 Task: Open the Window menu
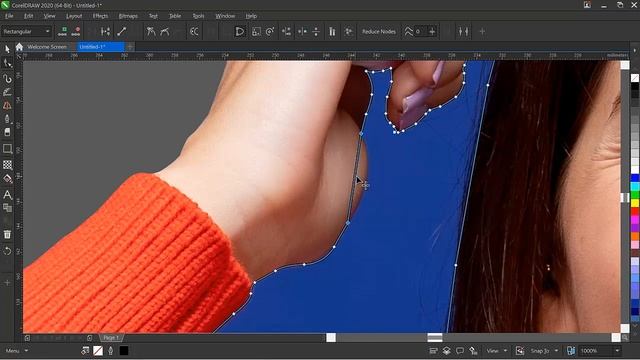coord(225,16)
